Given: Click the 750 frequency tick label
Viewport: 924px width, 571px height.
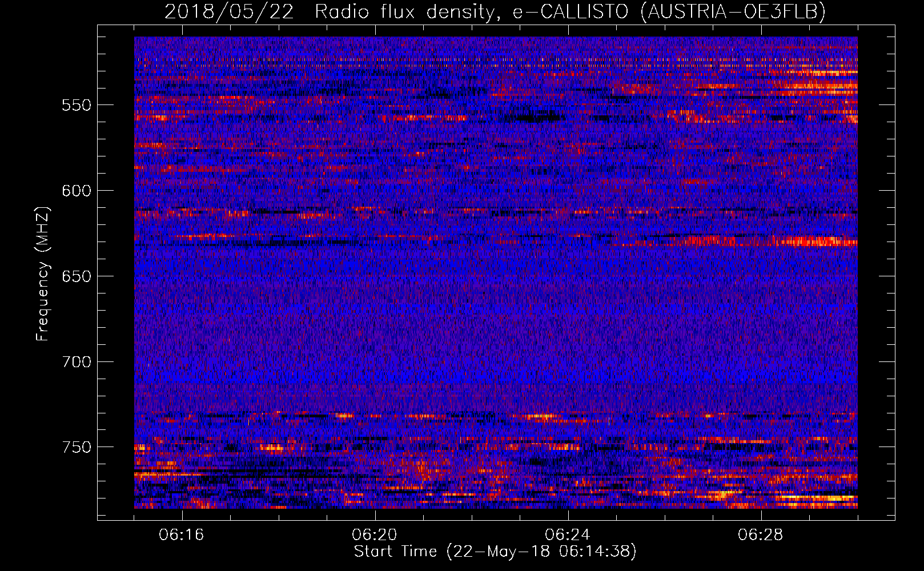Looking at the screenshot, I should point(77,447).
